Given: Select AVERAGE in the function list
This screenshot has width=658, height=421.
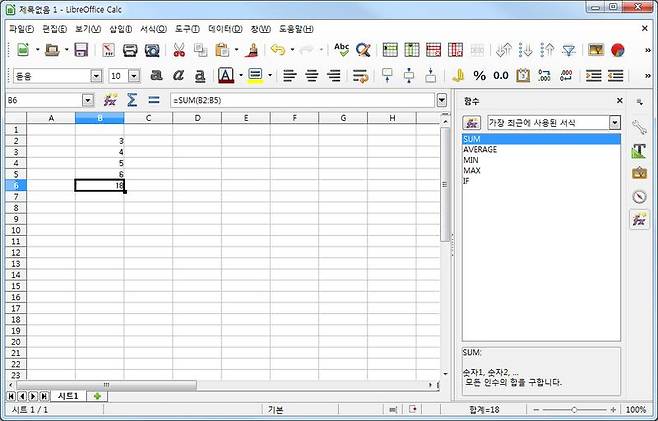Looking at the screenshot, I should click(x=480, y=150).
